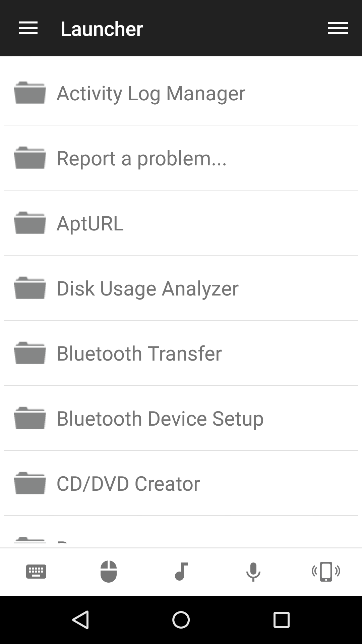Open Disk Usage Analyzer
Image resolution: width=362 pixels, height=644 pixels.
point(147,288)
